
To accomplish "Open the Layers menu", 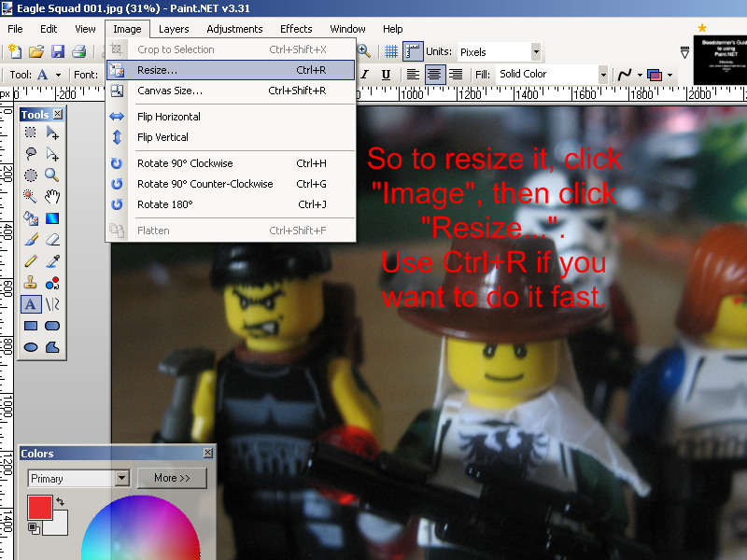I will tap(174, 29).
